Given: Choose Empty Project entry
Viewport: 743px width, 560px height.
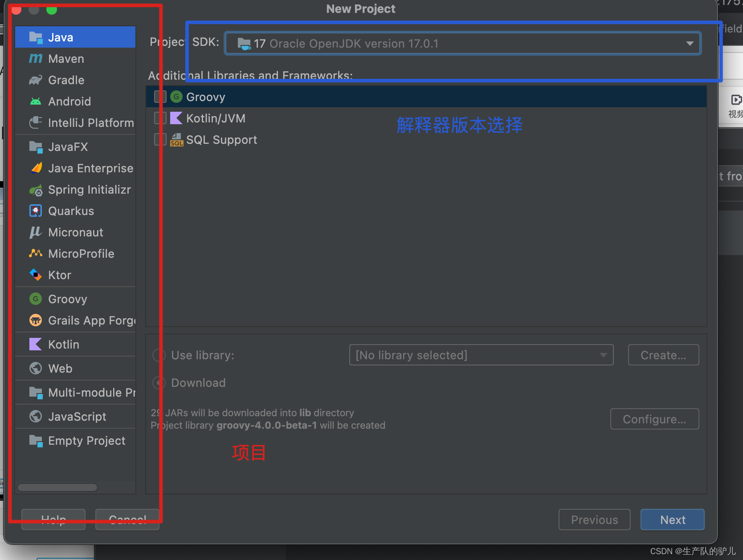Looking at the screenshot, I should [75, 440].
